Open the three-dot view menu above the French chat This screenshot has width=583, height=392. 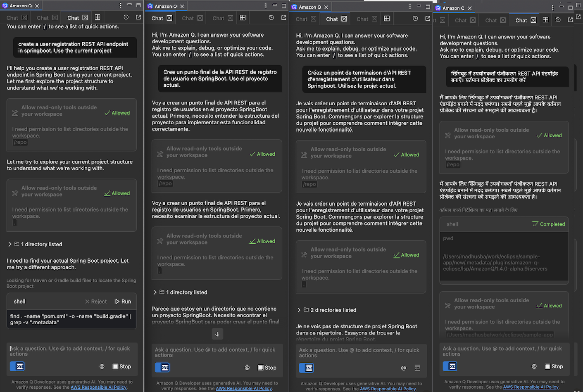410,6
